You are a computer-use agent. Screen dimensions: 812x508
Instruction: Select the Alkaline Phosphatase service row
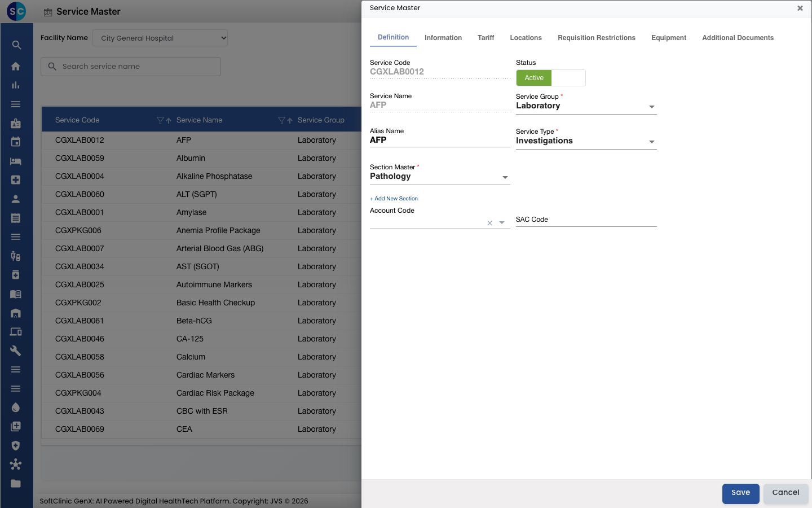pos(201,176)
